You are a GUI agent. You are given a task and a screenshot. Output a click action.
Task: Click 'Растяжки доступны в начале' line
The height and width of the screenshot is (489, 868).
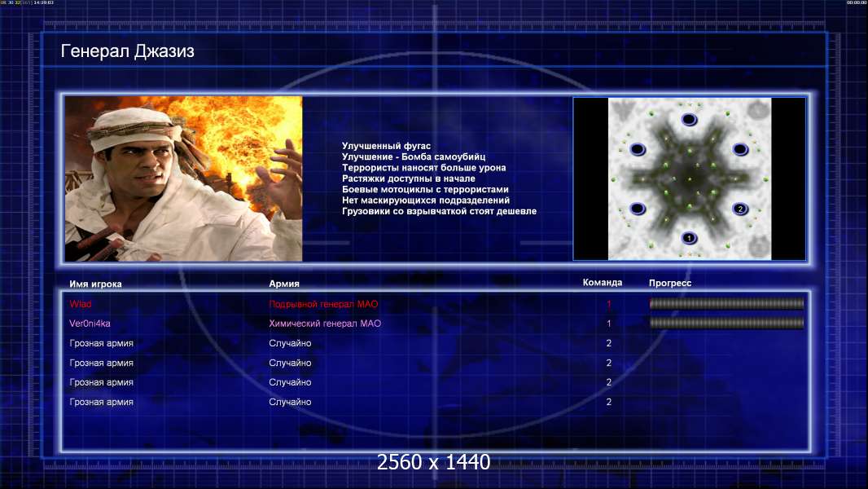point(409,178)
